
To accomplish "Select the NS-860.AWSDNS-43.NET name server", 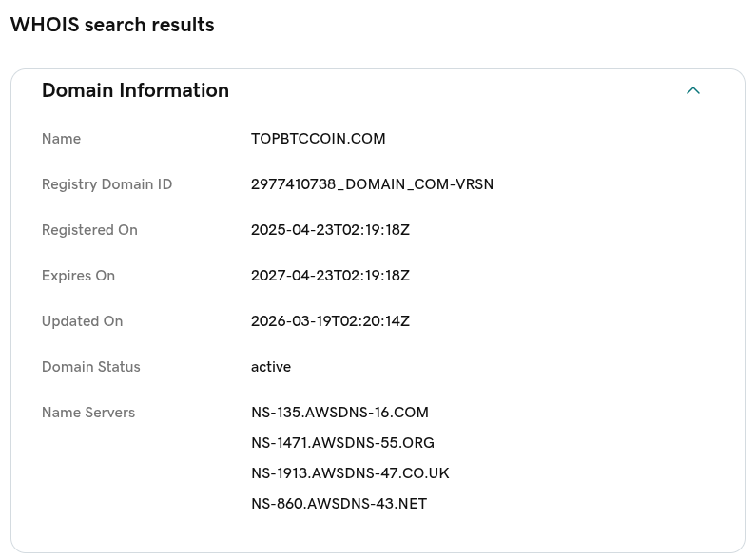I will (x=339, y=504).
